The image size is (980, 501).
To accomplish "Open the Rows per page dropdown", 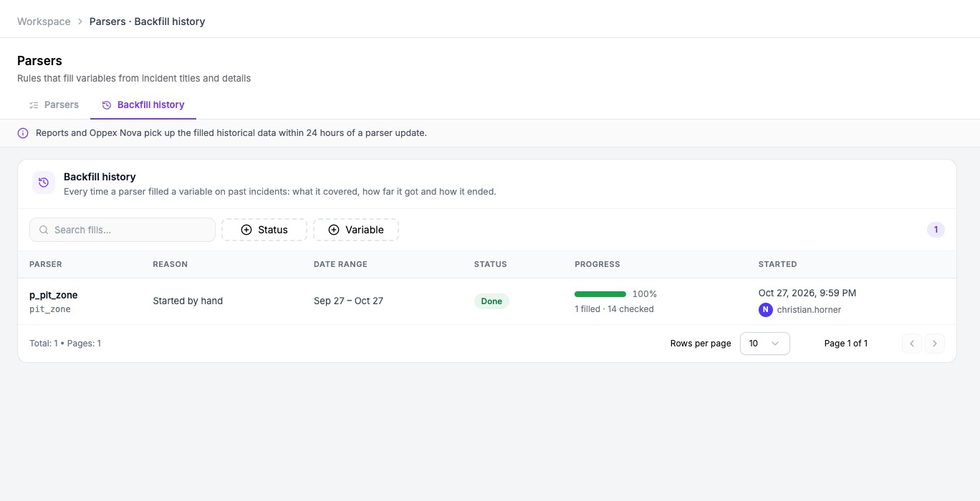I will [x=765, y=344].
